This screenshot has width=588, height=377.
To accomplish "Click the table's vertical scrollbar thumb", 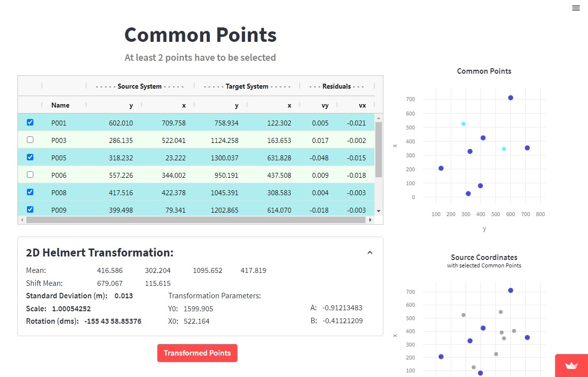I will 378,149.
